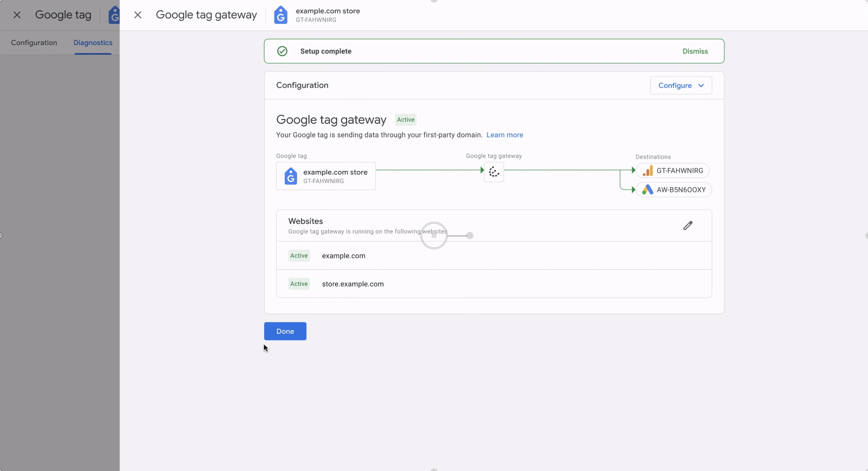This screenshot has width=868, height=471.
Task: Open the Diagnostics tab
Action: point(93,43)
